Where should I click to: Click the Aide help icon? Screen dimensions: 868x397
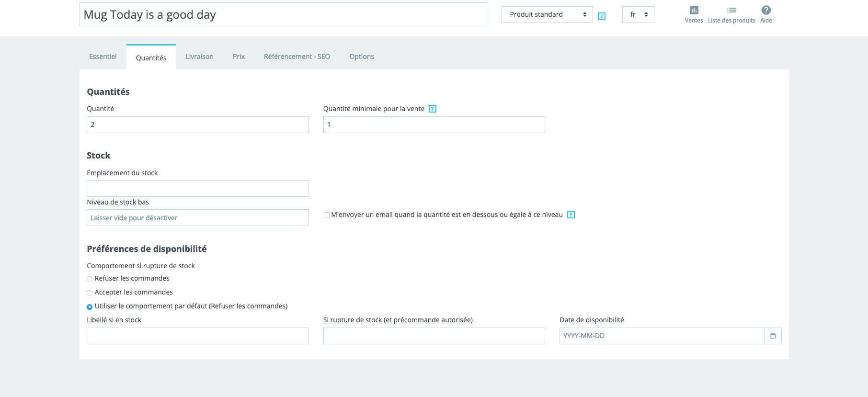pos(766,11)
